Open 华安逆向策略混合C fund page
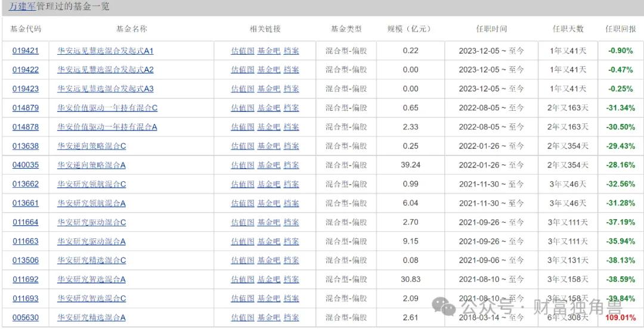Image resolution: width=644 pixels, height=333 pixels. pyautogui.click(x=92, y=146)
